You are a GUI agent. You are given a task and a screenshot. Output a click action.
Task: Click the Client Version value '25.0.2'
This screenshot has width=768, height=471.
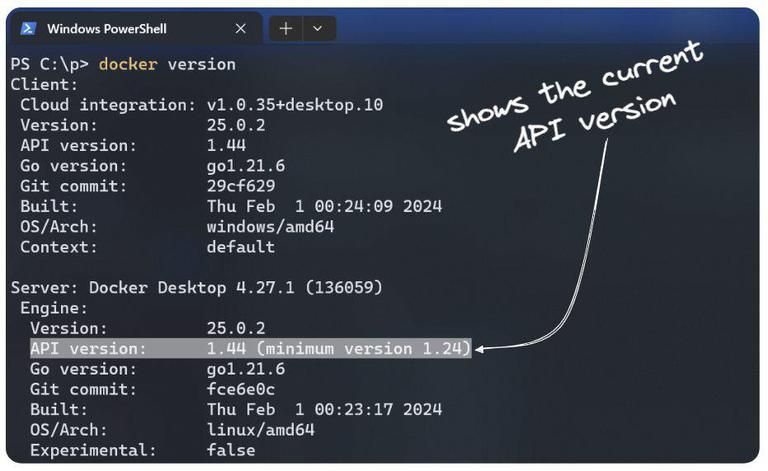pos(236,125)
